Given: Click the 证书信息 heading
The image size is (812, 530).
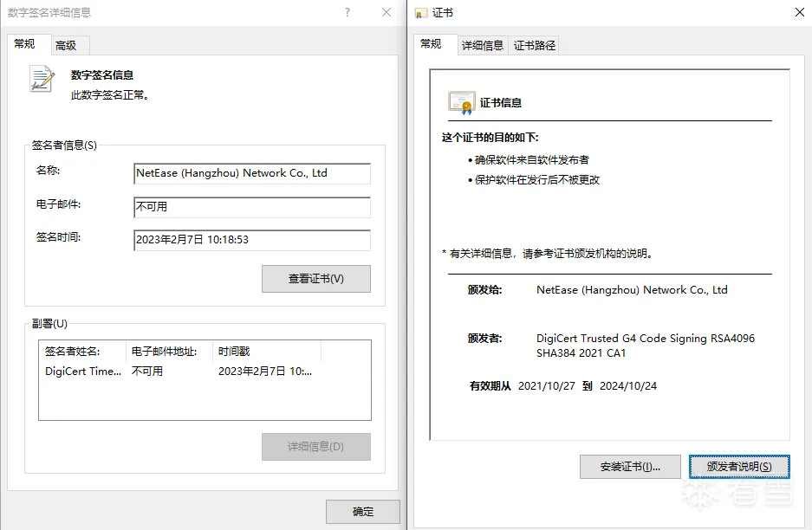Looking at the screenshot, I should (x=500, y=103).
